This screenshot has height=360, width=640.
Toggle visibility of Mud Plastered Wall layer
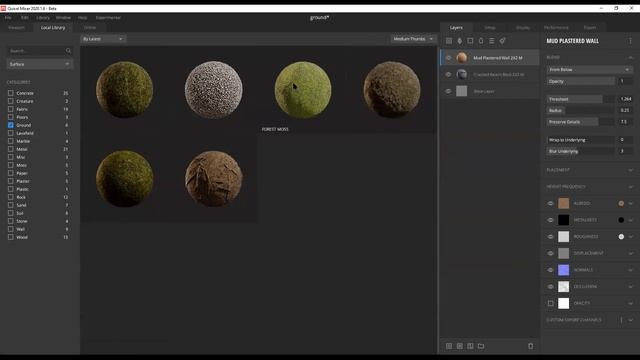point(449,58)
